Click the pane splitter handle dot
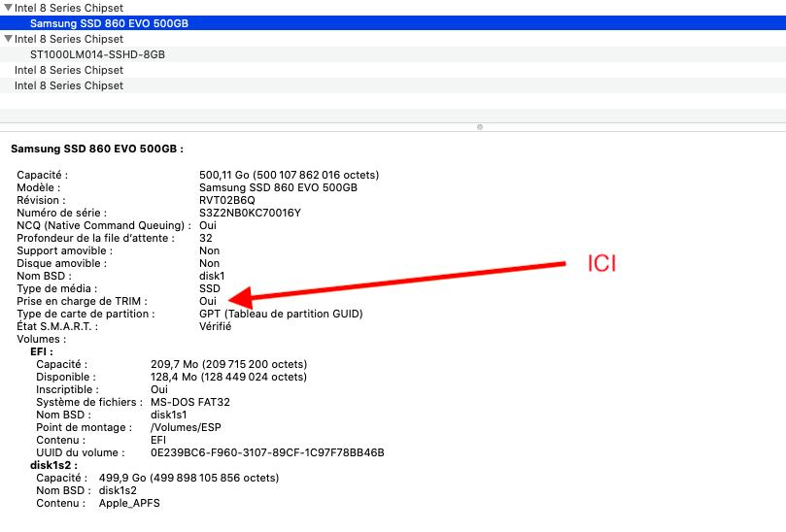Screen dimensions: 786x532 click(x=480, y=127)
